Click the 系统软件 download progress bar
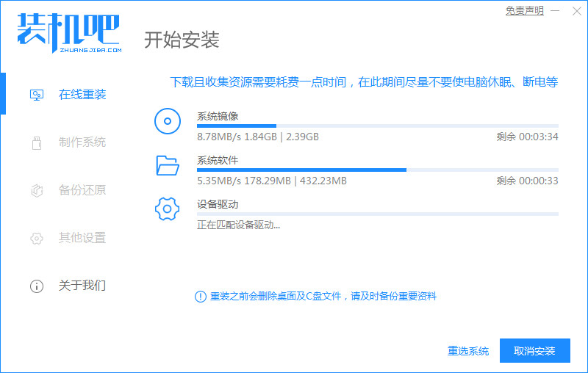This screenshot has height=373, width=588. [377, 170]
